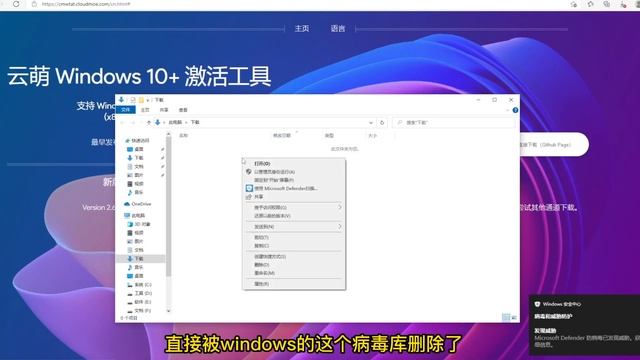
Task: Open the 主页 ribbon tab in Explorer
Action: coord(145,110)
